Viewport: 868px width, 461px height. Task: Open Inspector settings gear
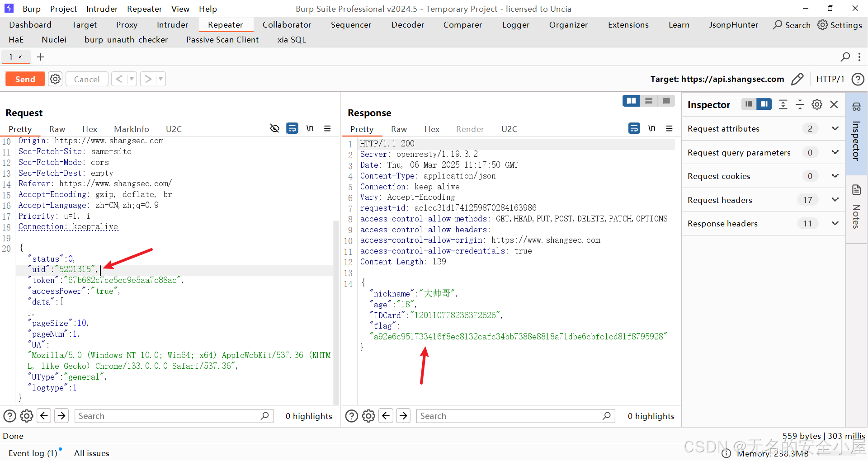(x=817, y=104)
